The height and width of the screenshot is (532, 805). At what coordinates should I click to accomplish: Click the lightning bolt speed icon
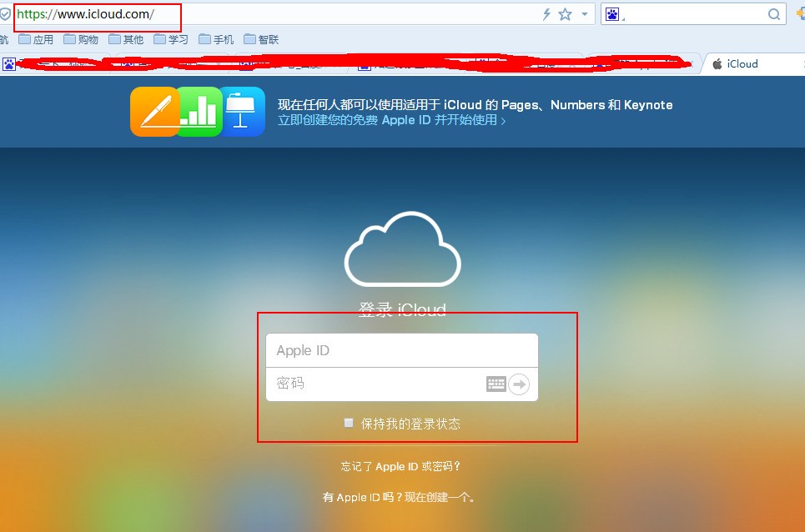tap(546, 14)
